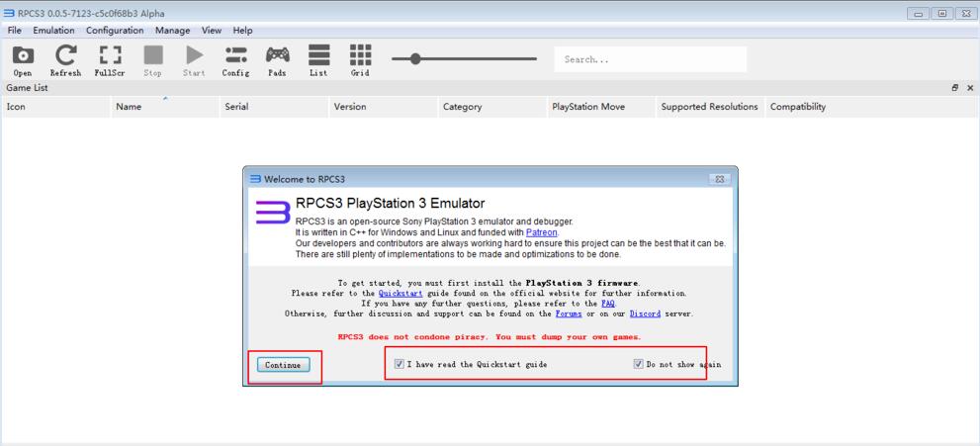The width and height of the screenshot is (980, 446).
Task: Follow the FAQ link
Action: click(608, 304)
